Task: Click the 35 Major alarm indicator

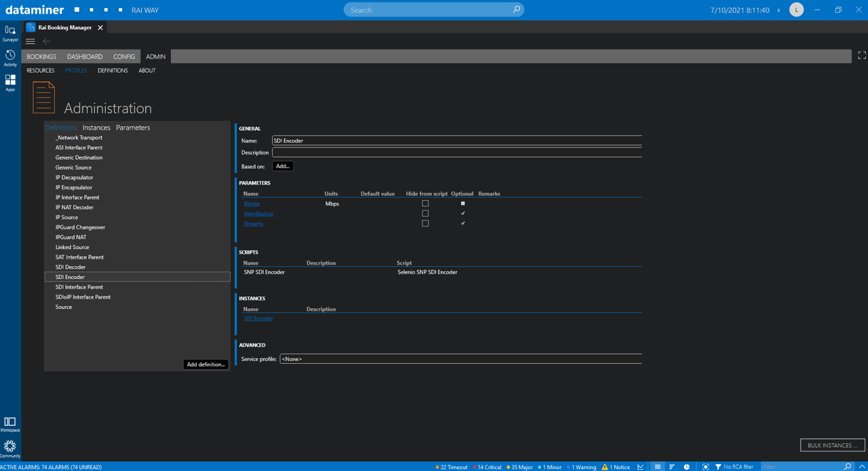Action: (519, 467)
